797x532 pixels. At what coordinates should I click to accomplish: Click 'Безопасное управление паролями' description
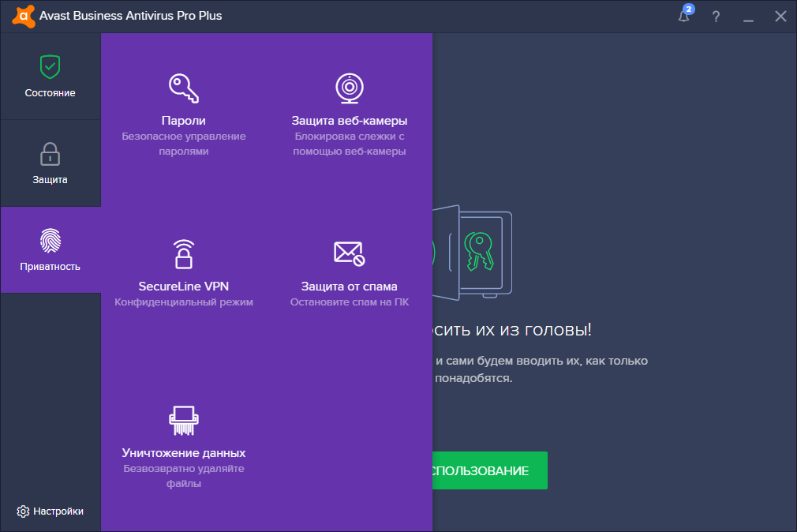pyautogui.click(x=184, y=144)
